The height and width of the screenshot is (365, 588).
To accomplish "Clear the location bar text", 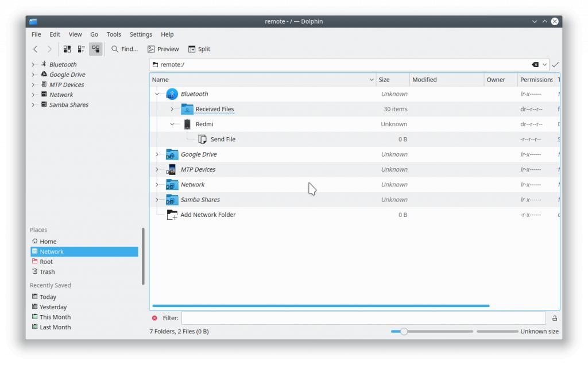I will [535, 65].
